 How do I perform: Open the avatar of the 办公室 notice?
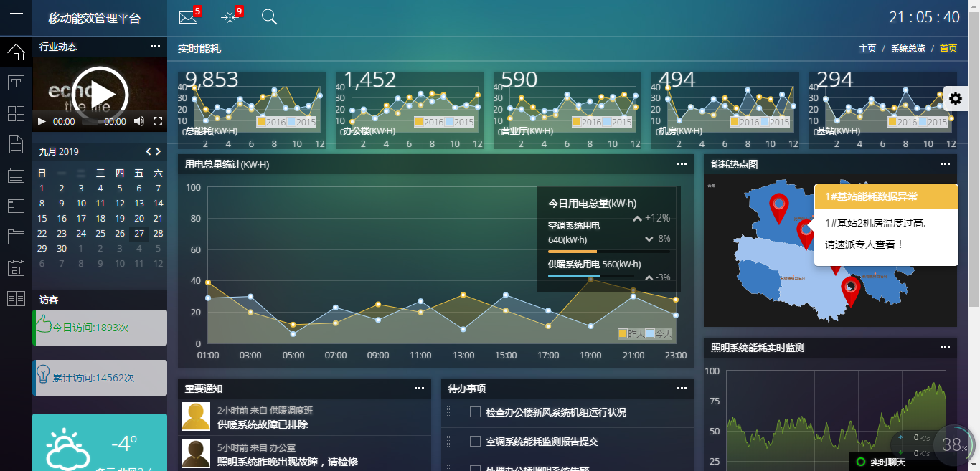(196, 454)
